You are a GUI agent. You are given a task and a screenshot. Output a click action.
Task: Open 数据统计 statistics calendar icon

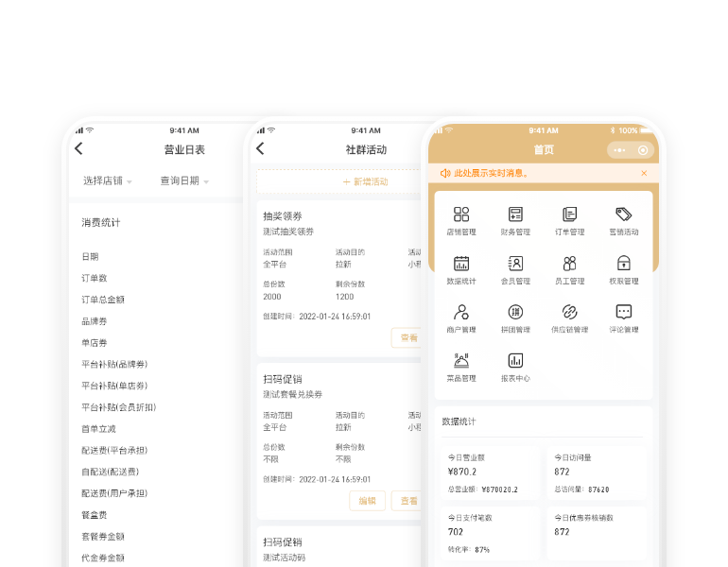461,265
